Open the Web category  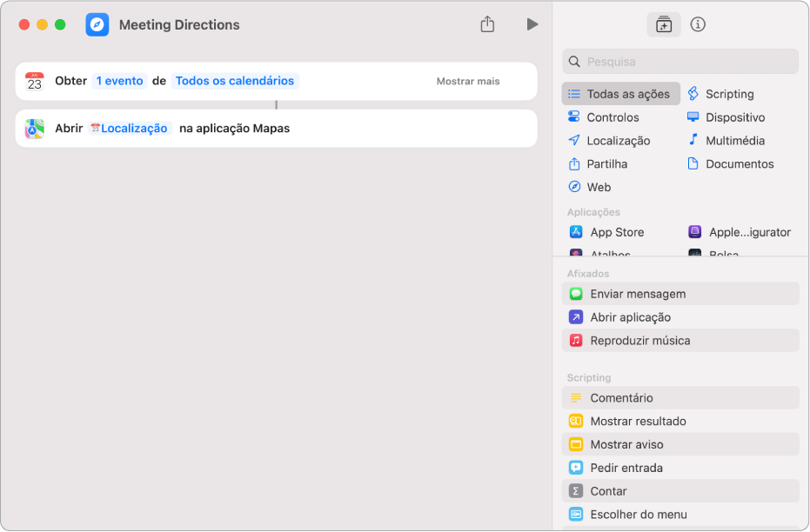point(589,187)
